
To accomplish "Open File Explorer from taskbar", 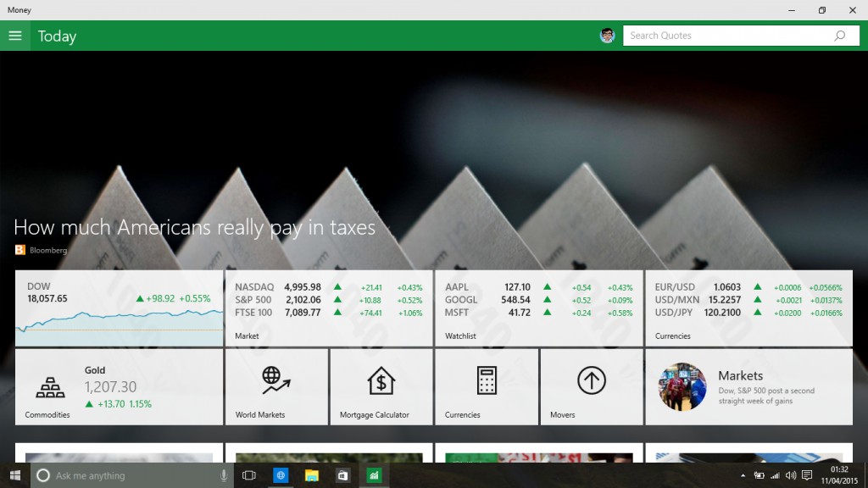I will point(312,475).
